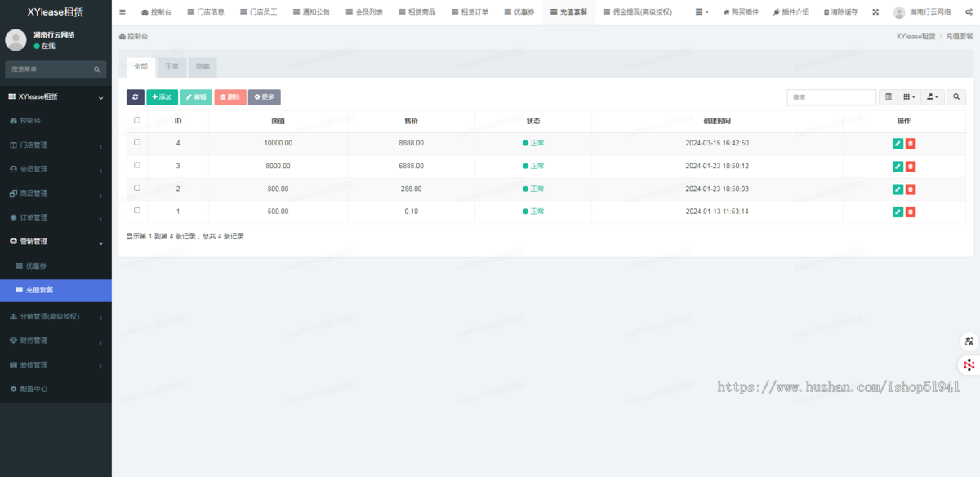Switch to the 正常 filter tab
Screen dimensions: 980x477
(x=171, y=67)
